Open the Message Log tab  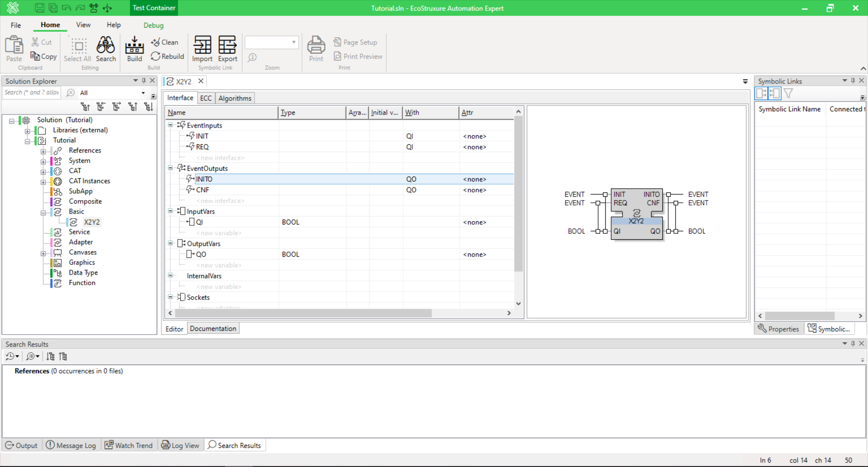point(71,445)
